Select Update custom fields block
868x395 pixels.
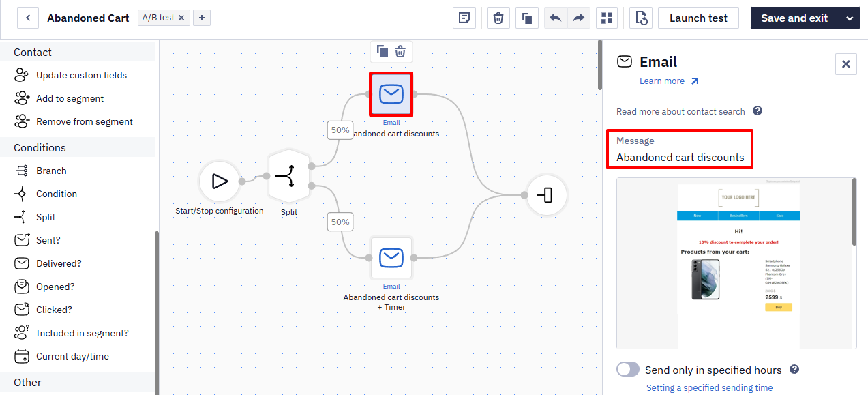click(81, 75)
